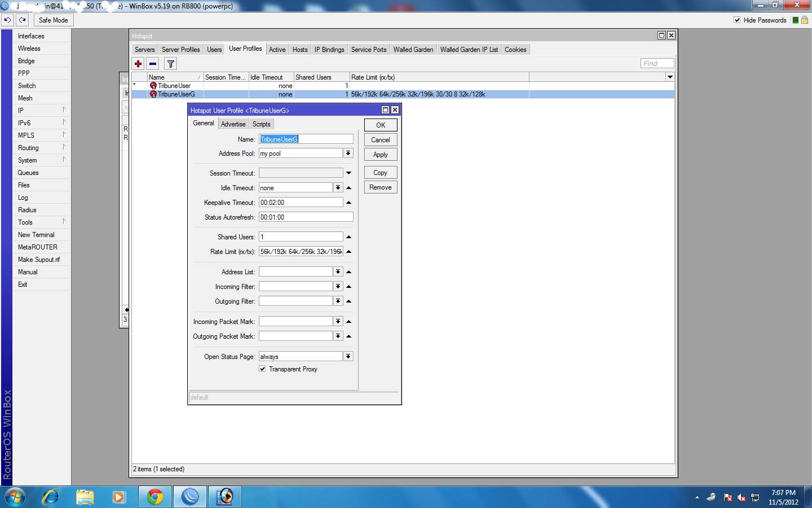Maximize the Hotspot User Profile dialog
Screen dimensions: 812x508
coord(386,110)
